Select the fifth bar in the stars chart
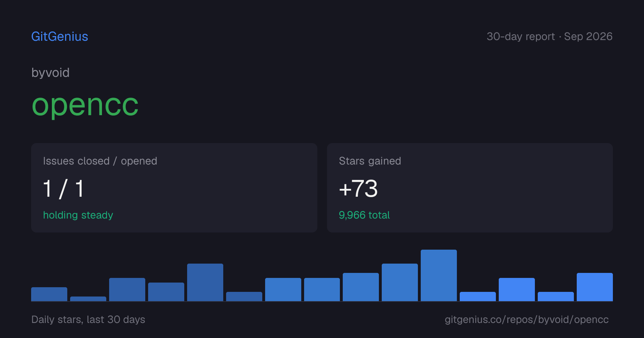Screen dimensions: 644x338 pos(205,282)
